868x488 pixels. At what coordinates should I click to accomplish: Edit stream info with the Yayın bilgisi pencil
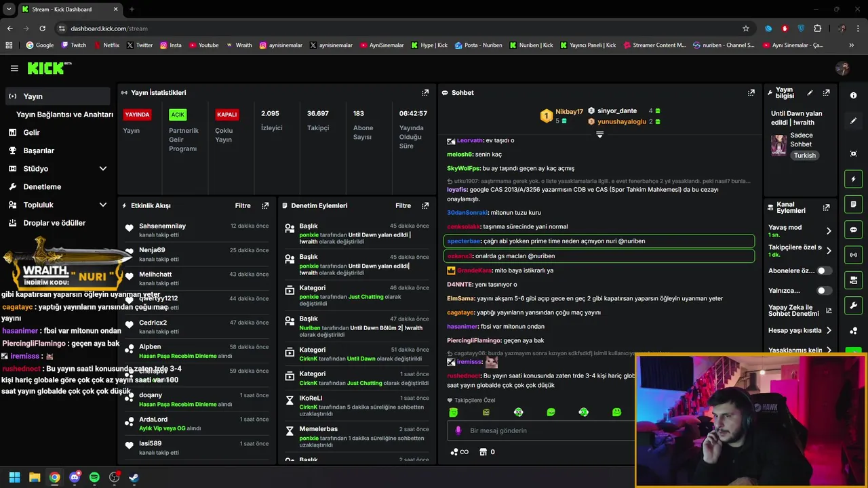(810, 93)
